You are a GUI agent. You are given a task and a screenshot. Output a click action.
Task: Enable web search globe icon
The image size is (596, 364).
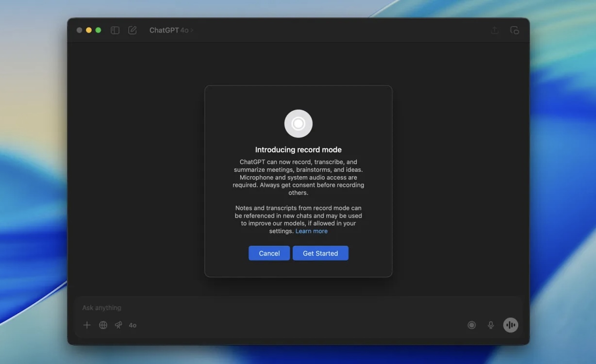[x=103, y=325]
